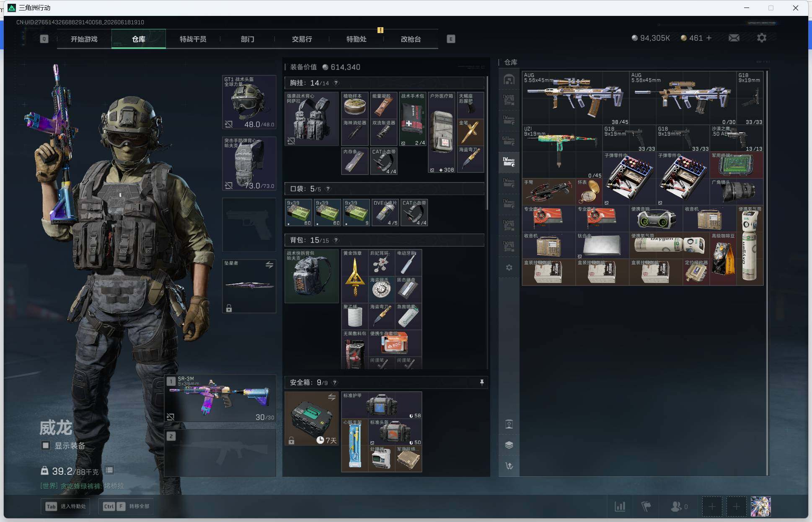
Task: Open the settings gear in top bar
Action: pyautogui.click(x=762, y=38)
